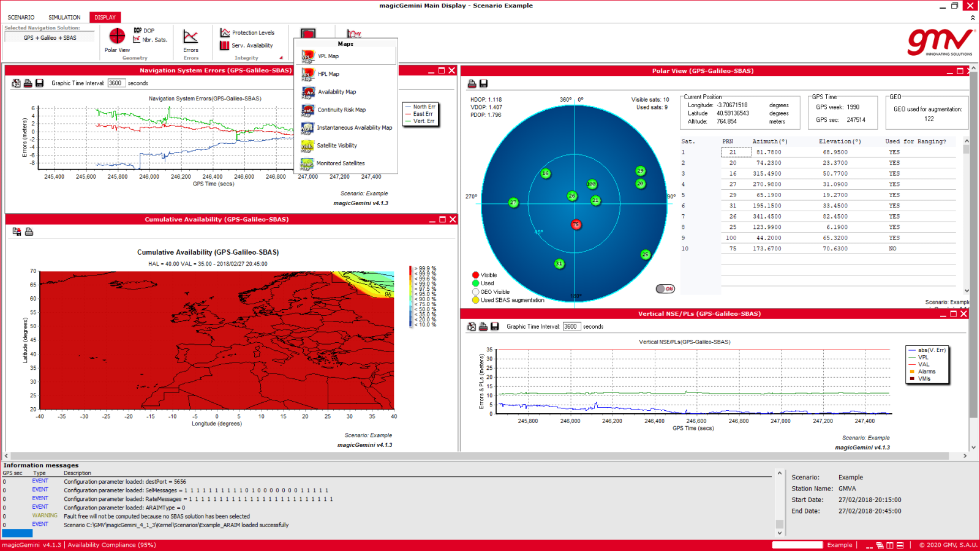Click satellite 16 on polar plot
Screen dimensions: 980x551
(545, 173)
